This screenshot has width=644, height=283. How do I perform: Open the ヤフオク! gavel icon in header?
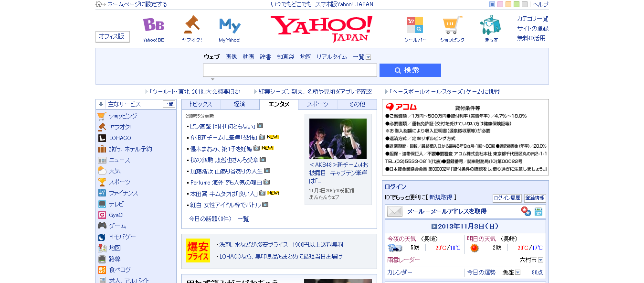(x=191, y=24)
